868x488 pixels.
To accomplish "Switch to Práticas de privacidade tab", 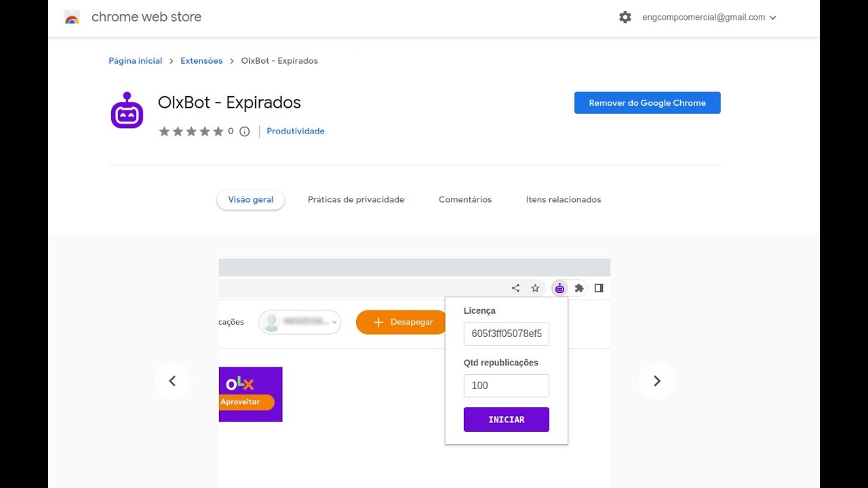I will pyautogui.click(x=356, y=200).
